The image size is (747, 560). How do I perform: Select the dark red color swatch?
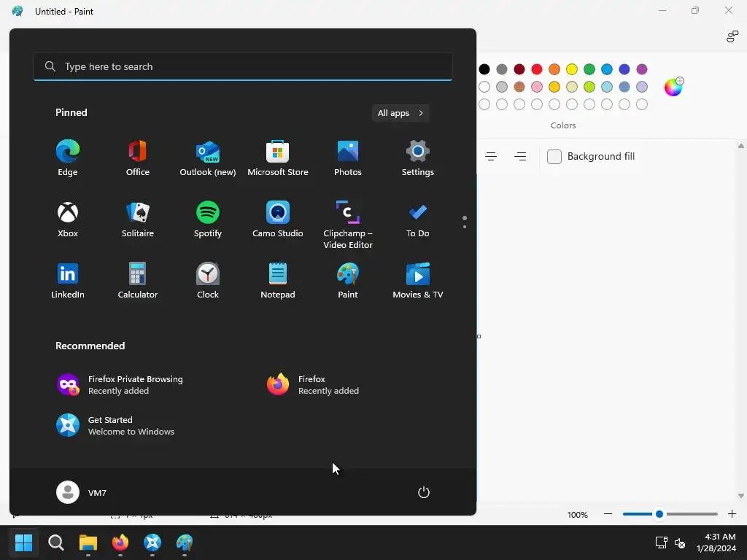pos(519,69)
